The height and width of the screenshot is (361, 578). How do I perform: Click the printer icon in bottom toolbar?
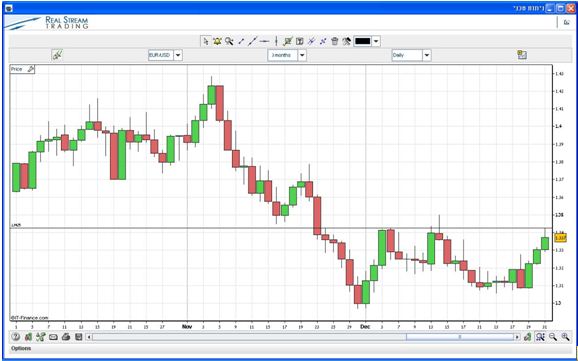(x=66, y=337)
